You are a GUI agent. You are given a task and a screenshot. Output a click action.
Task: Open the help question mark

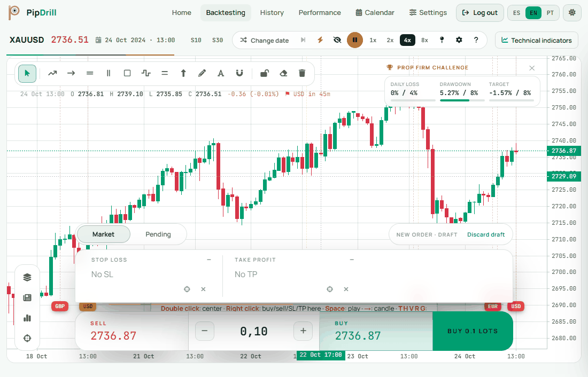(x=476, y=40)
